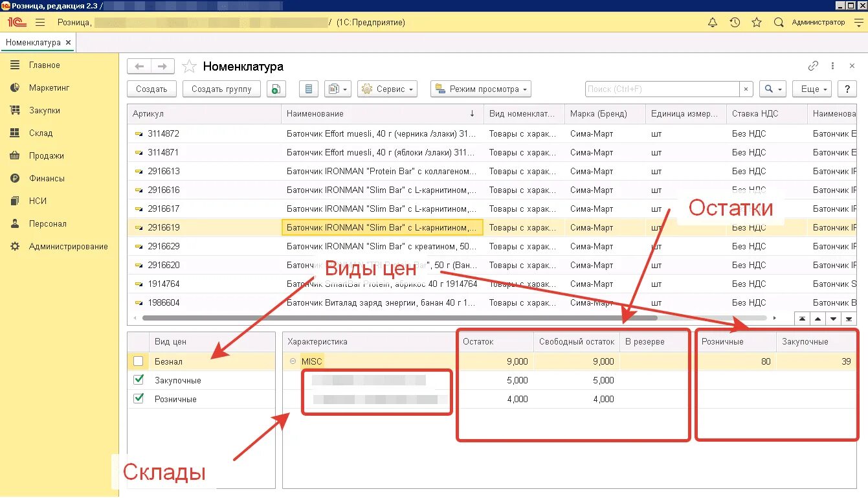Click the Ставка НДС column header

tap(766, 114)
